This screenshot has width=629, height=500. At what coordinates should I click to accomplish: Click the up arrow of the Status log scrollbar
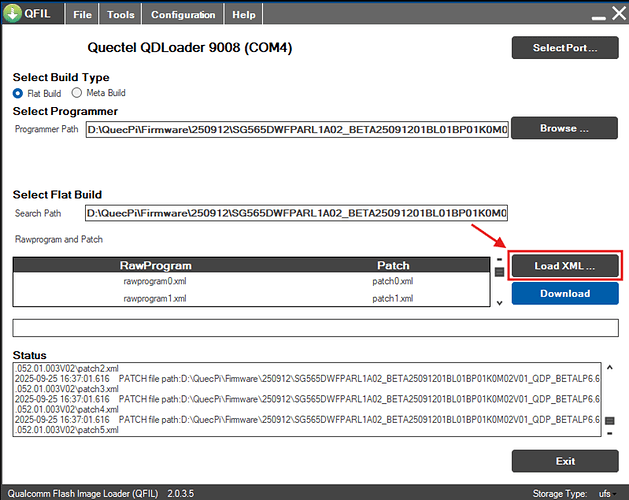pos(610,367)
